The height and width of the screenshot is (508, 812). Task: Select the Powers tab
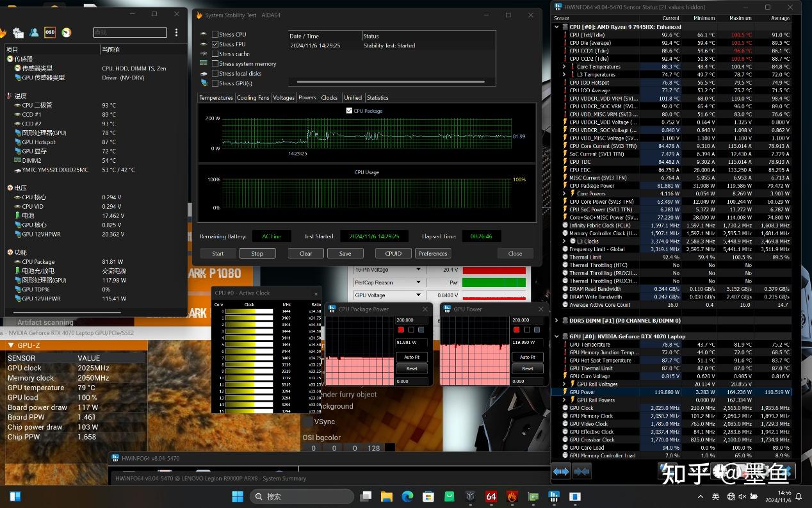[307, 97]
